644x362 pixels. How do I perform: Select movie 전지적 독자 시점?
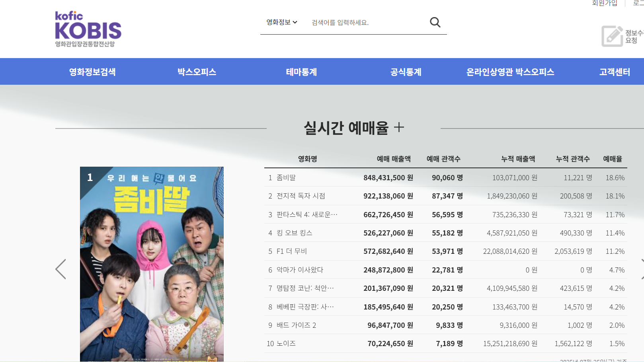click(301, 196)
